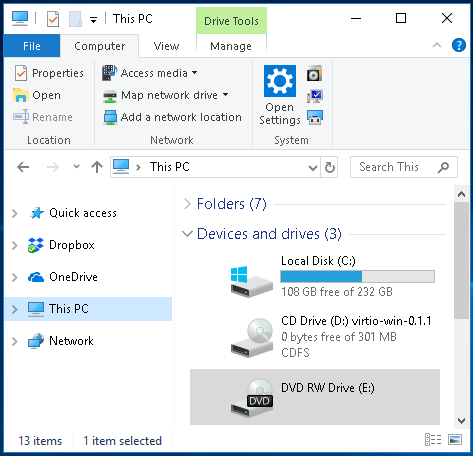Click Add a network location
Screen dimensions: 473x456
[172, 117]
